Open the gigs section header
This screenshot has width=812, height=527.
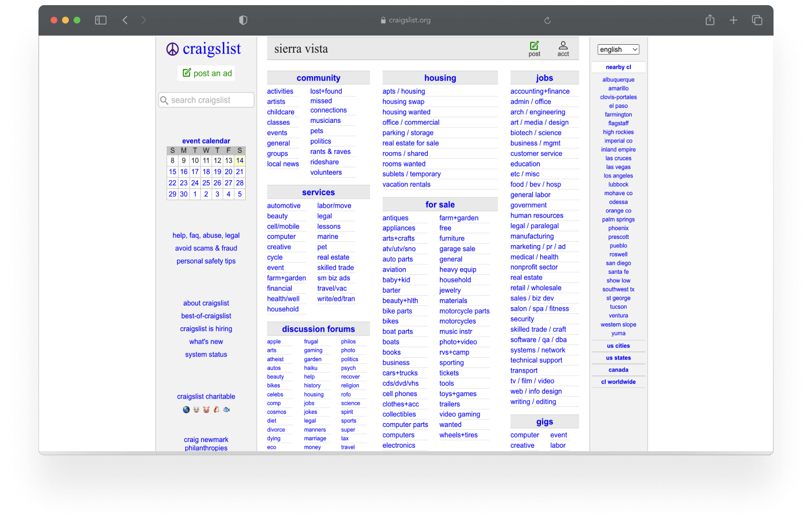(544, 421)
